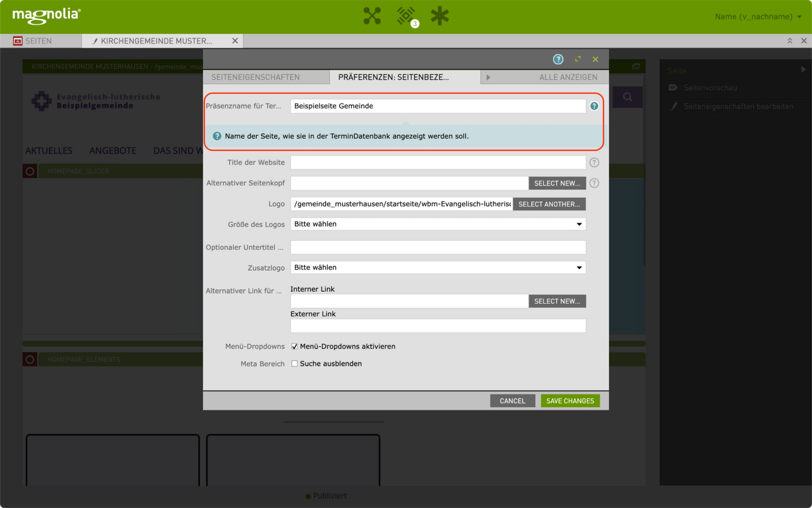Select the HOMEPAGE_SLIDER area marker icon
The width and height of the screenshot is (812, 508).
pyautogui.click(x=30, y=171)
